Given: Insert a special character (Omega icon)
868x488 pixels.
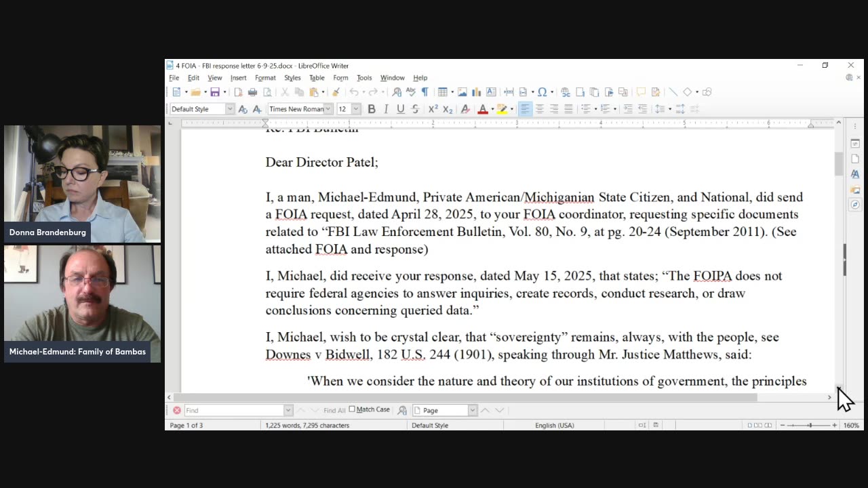Looking at the screenshot, I should (542, 92).
